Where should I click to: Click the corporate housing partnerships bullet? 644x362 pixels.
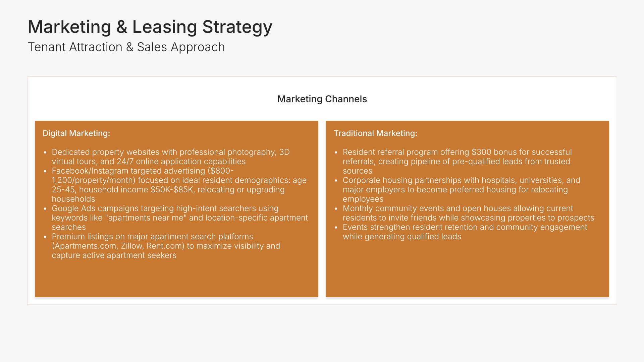coord(461,189)
